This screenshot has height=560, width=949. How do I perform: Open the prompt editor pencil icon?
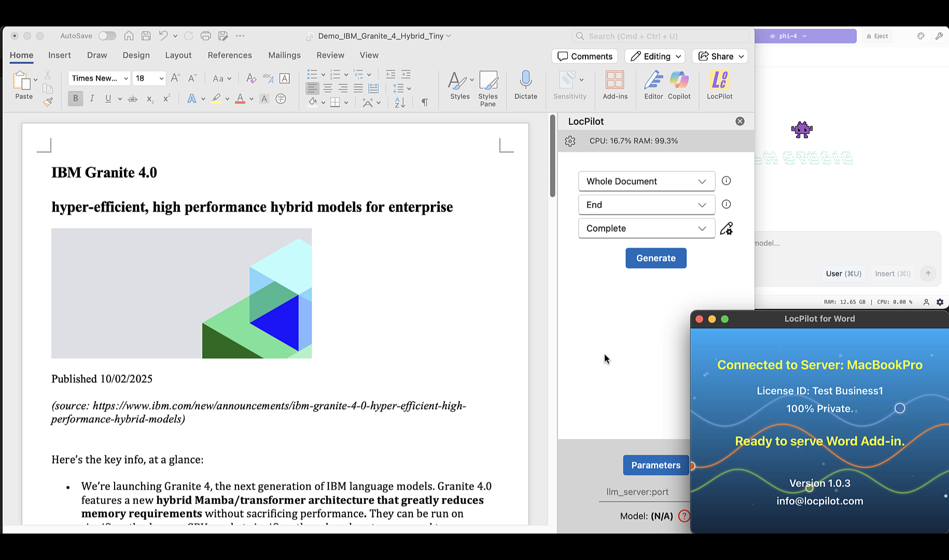(x=727, y=228)
